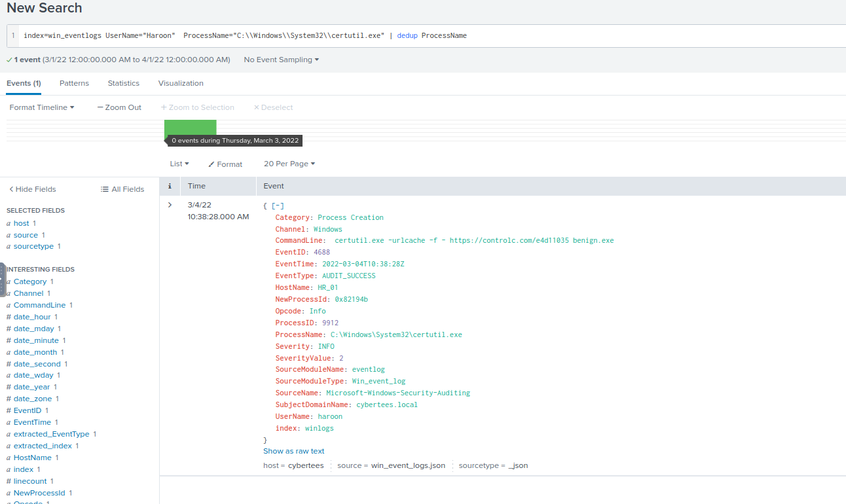Open the date_month field
Image resolution: width=846 pixels, height=504 pixels.
tap(35, 352)
